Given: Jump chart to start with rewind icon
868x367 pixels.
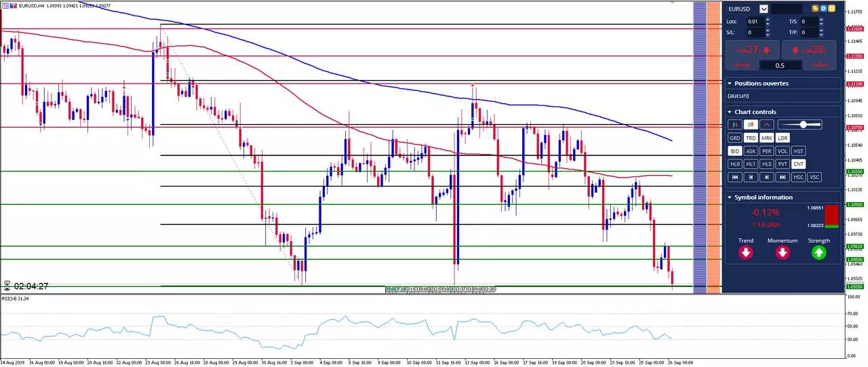Looking at the screenshot, I should (735, 177).
